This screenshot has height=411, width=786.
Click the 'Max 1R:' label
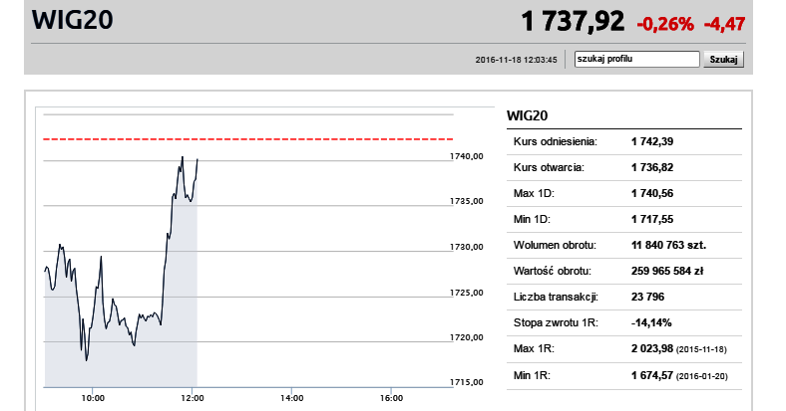pos(534,349)
